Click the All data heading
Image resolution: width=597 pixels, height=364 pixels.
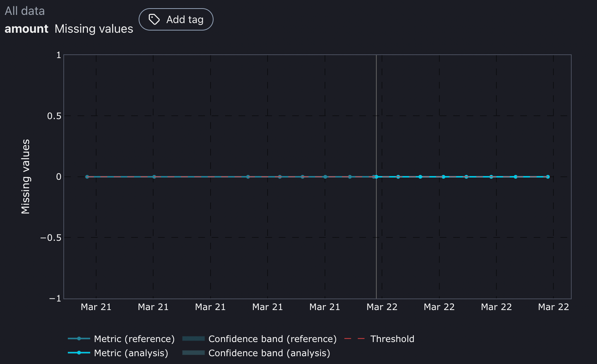pyautogui.click(x=25, y=11)
